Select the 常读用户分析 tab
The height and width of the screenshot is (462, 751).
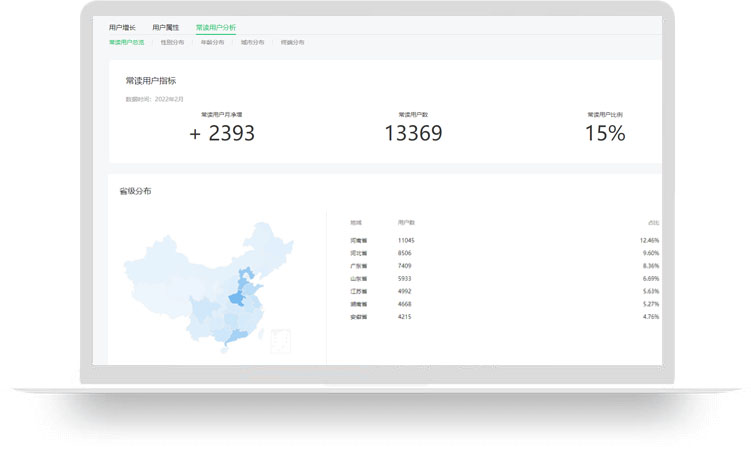216,28
